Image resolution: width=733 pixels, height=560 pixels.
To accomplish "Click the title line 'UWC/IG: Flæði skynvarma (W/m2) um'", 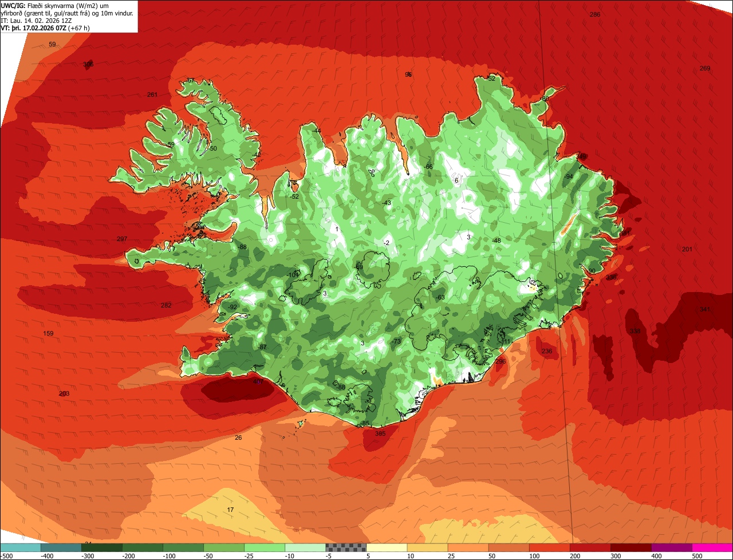I will (56, 5).
